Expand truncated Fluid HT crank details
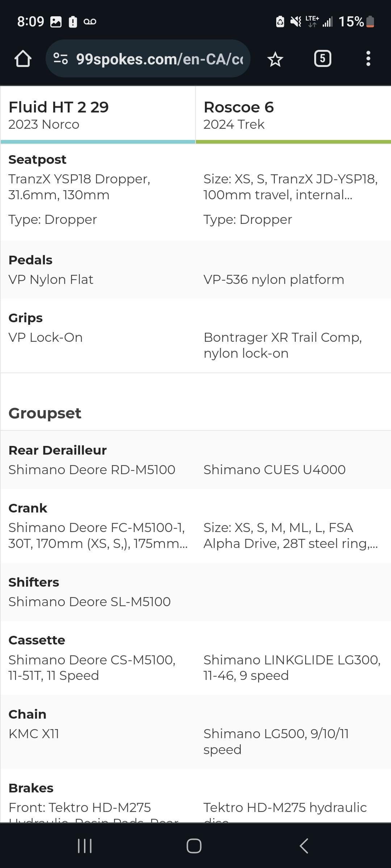Image resolution: width=391 pixels, height=868 pixels. (x=98, y=536)
